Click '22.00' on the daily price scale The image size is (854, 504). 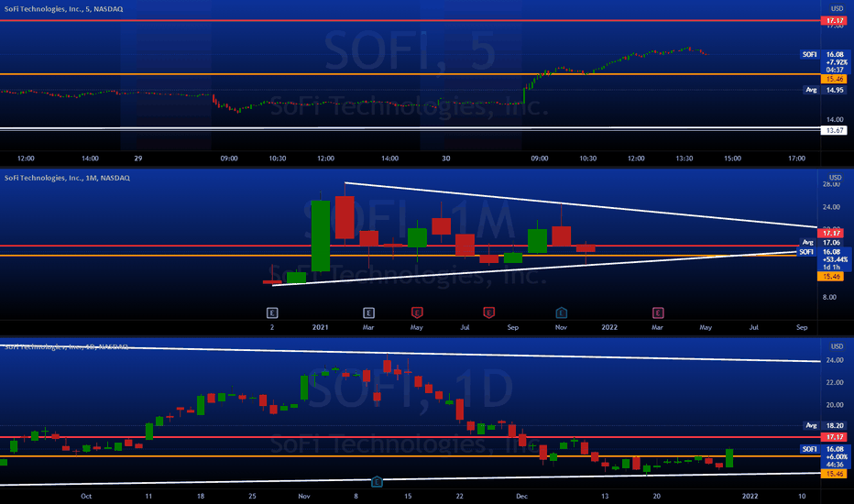(835, 382)
